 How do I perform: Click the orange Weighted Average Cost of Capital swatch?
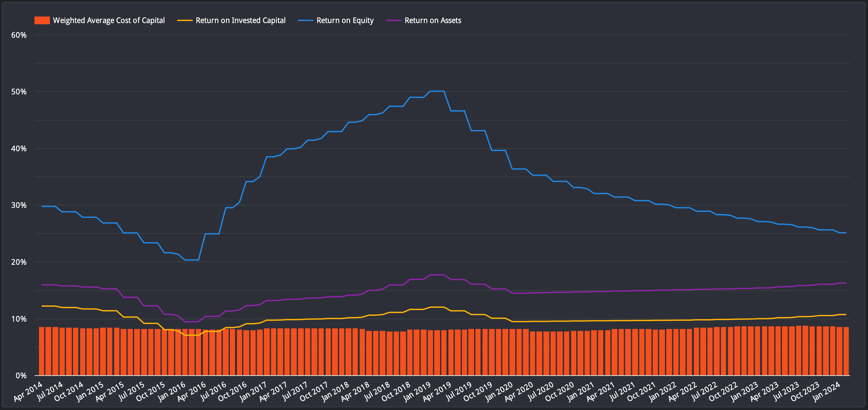42,20
